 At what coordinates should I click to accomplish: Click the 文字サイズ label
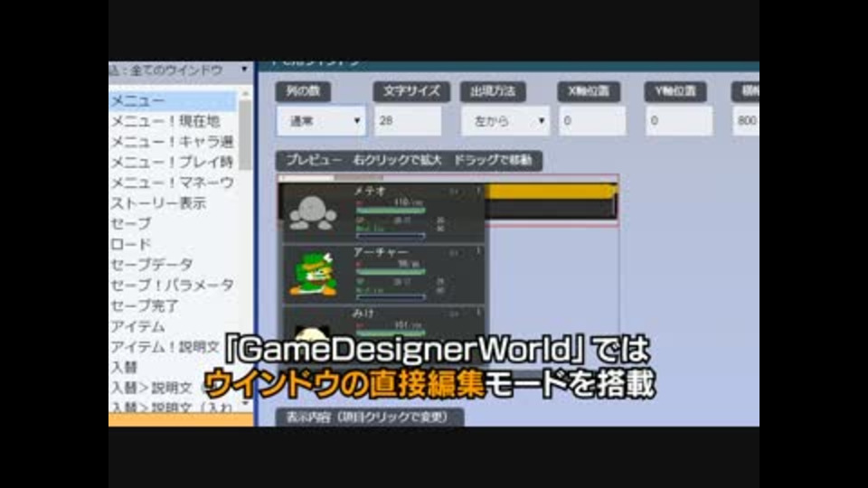[411, 91]
